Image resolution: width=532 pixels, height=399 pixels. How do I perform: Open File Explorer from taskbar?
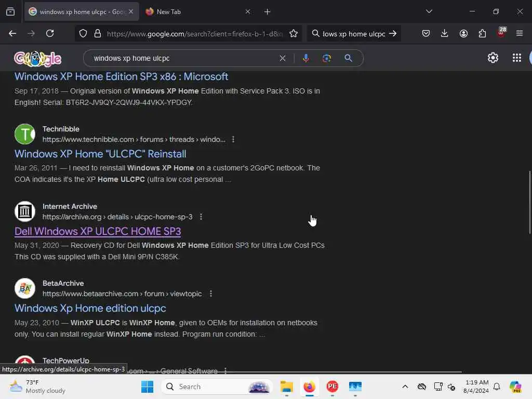(x=287, y=387)
